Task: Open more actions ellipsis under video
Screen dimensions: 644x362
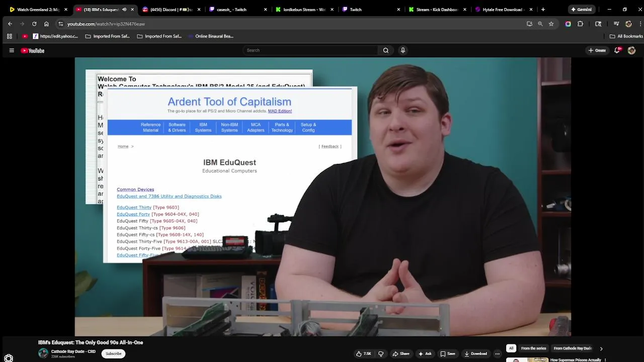Action: coord(497,353)
